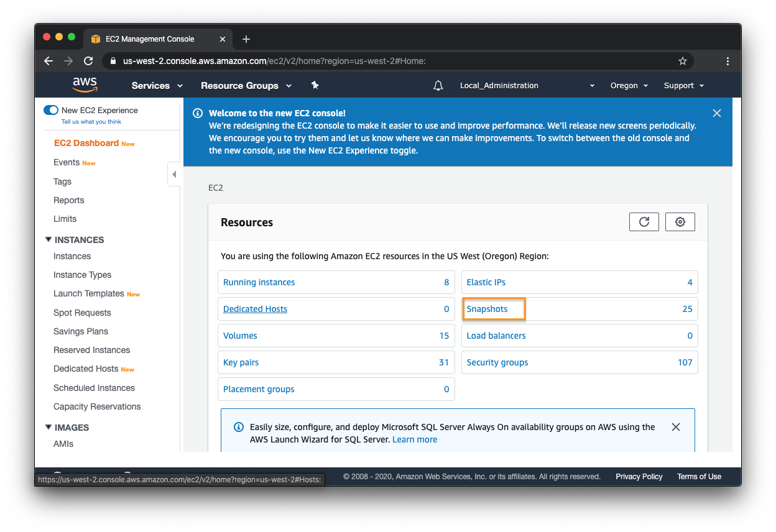Open the Support dropdown

click(684, 86)
